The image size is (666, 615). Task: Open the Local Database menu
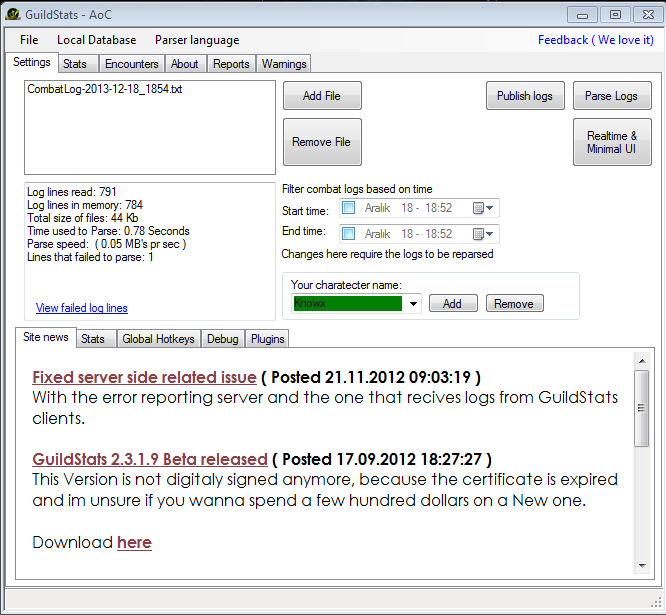pos(96,40)
